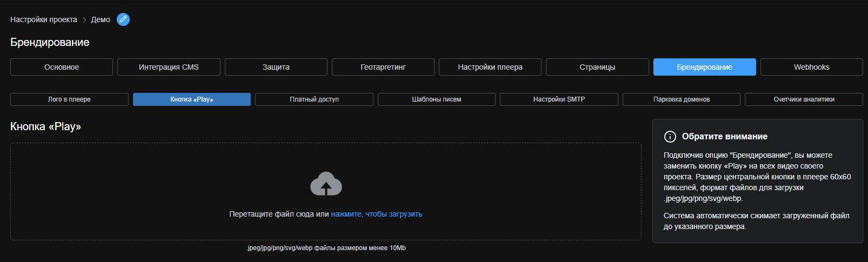Click the cloud upload icon in drop zone
This screenshot has width=868, height=262.
326,184
